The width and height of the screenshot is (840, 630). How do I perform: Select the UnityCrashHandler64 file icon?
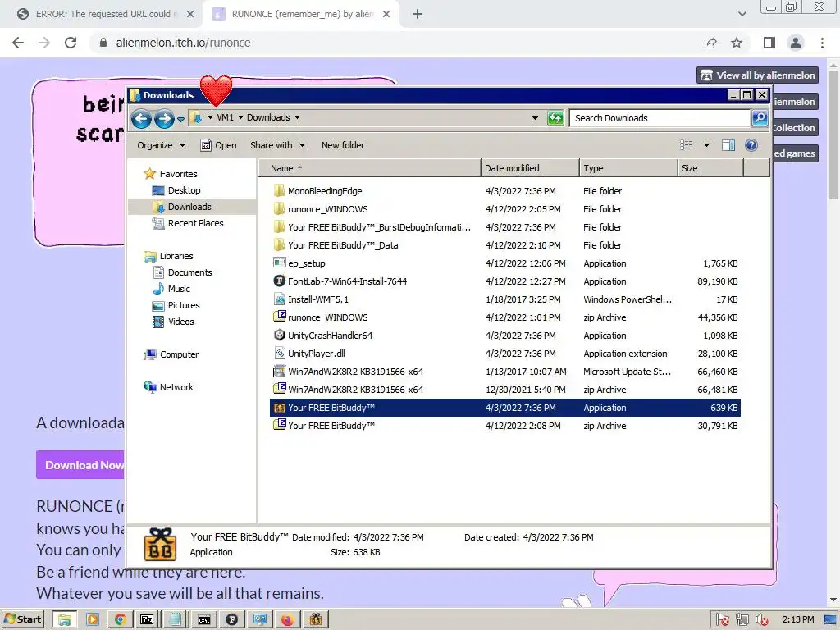click(x=279, y=335)
